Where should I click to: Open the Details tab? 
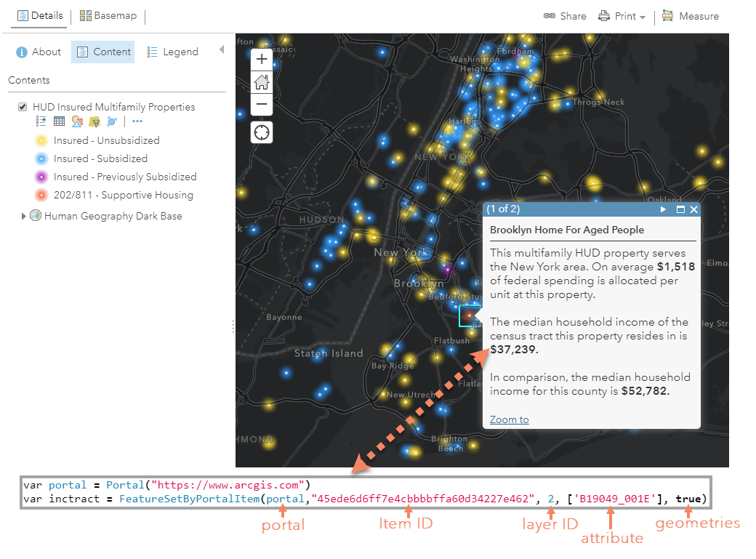(x=41, y=15)
